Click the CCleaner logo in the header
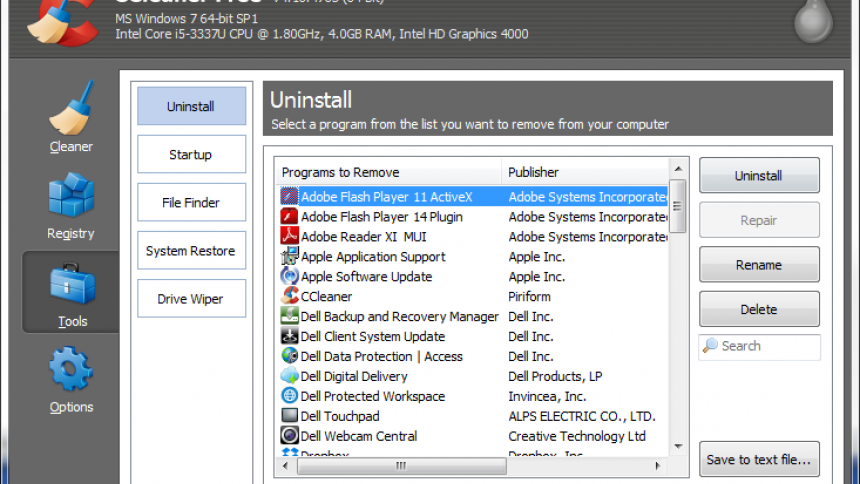The image size is (860, 484). click(x=63, y=22)
